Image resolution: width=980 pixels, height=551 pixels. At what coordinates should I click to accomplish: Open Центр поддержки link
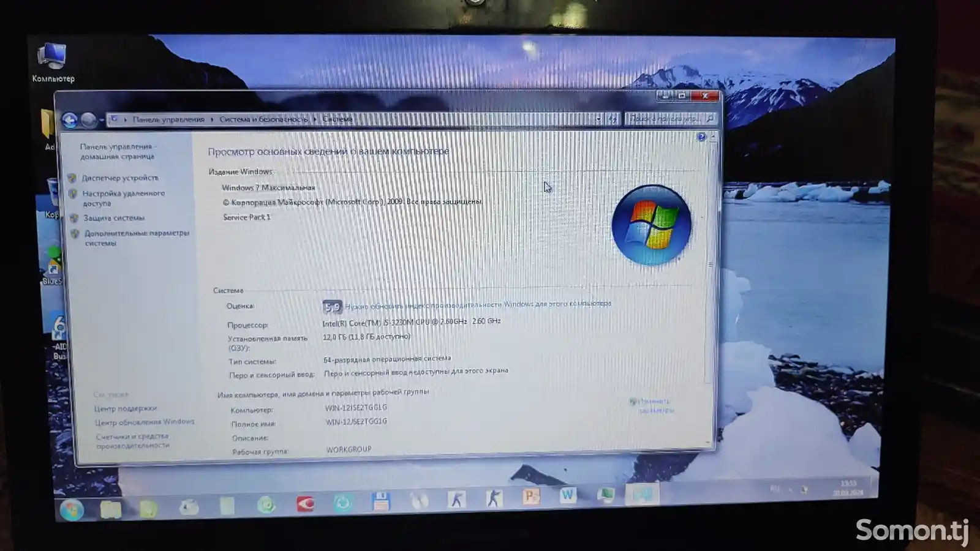[126, 408]
